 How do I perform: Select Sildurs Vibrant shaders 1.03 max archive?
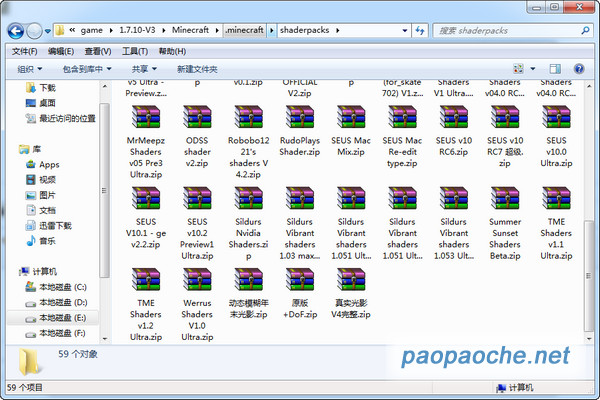[x=300, y=198]
